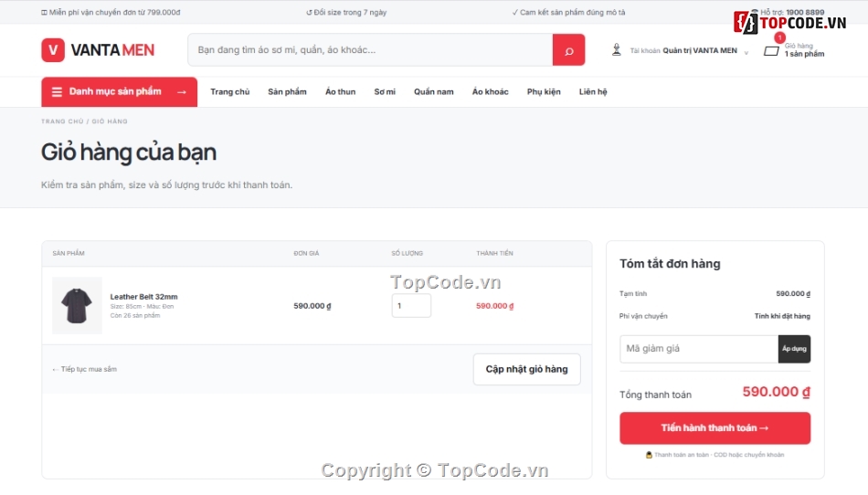This screenshot has width=868, height=495.
Task: Click the Giỏ hàng 1 sản phẩm text
Action: 804,50
